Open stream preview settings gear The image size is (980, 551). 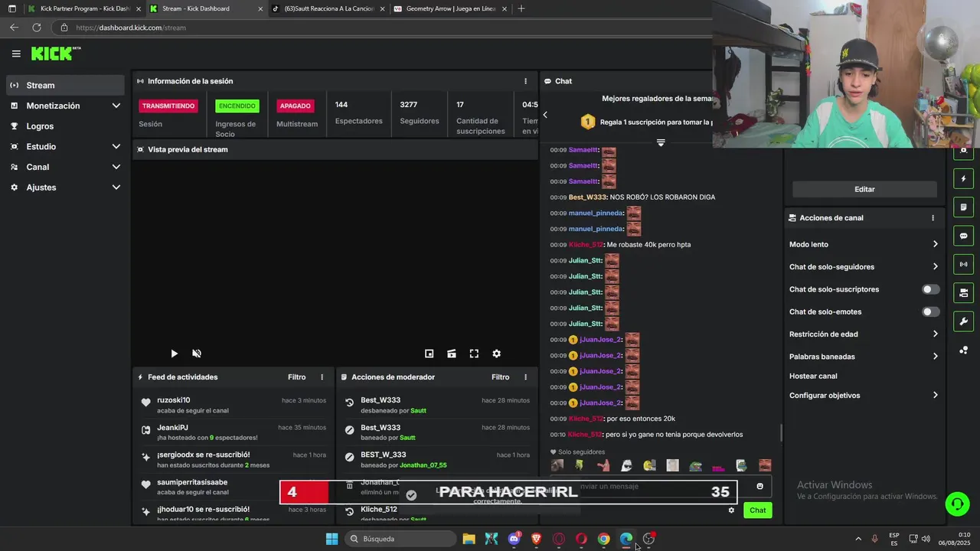tap(496, 354)
